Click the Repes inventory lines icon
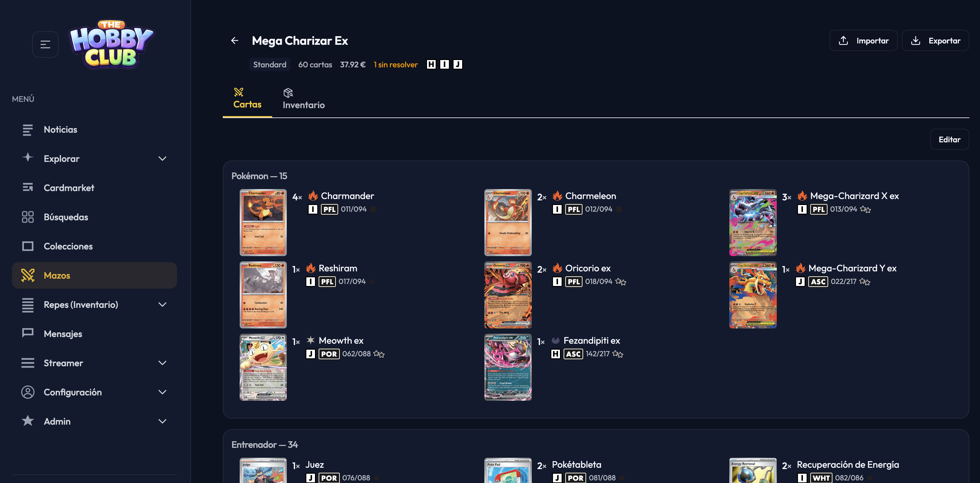This screenshot has width=980, height=483. pyautogui.click(x=28, y=305)
